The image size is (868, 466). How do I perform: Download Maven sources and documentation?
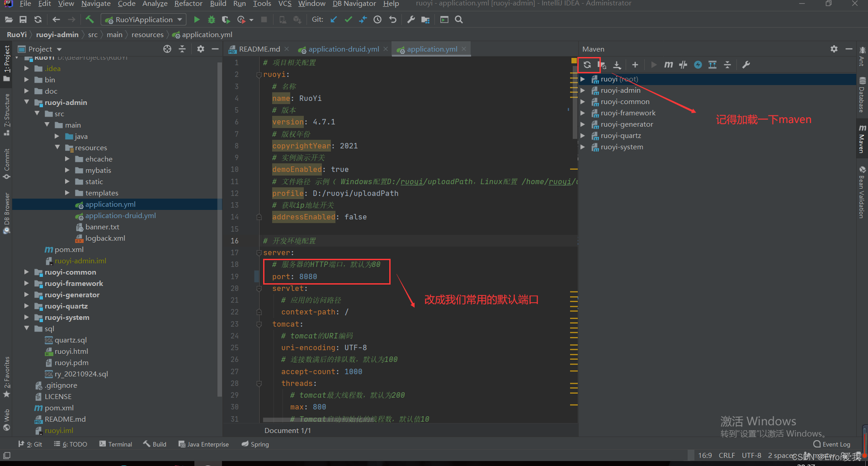(x=617, y=65)
